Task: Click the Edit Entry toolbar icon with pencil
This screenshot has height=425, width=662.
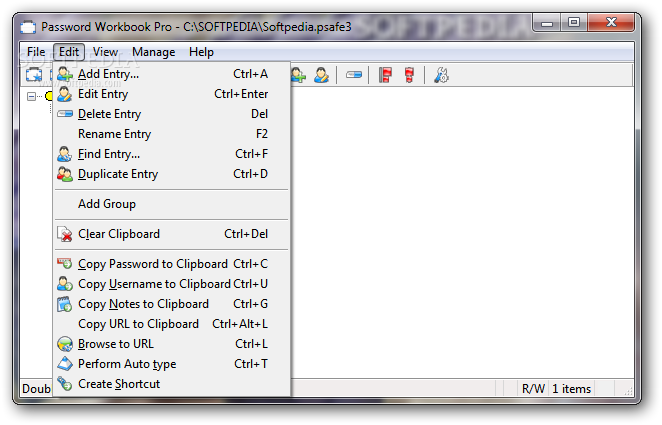Action: click(321, 76)
